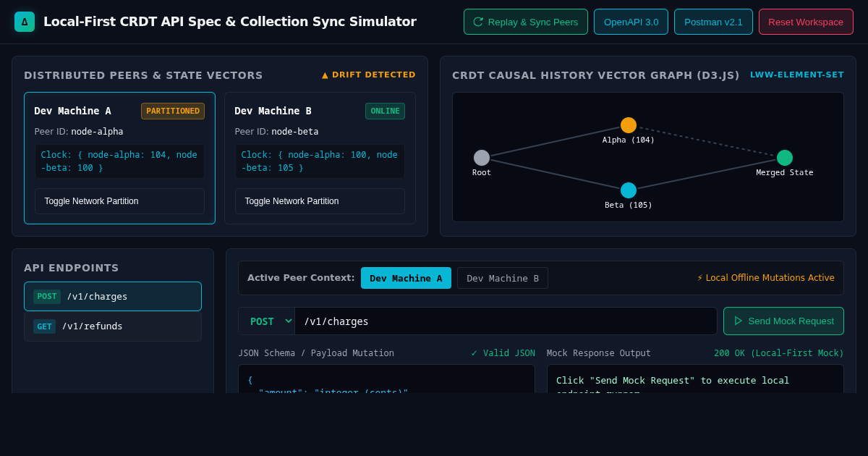Click the Dev Machine A vector clock text
Image resolution: width=868 pixels, height=456 pixels.
(x=119, y=161)
